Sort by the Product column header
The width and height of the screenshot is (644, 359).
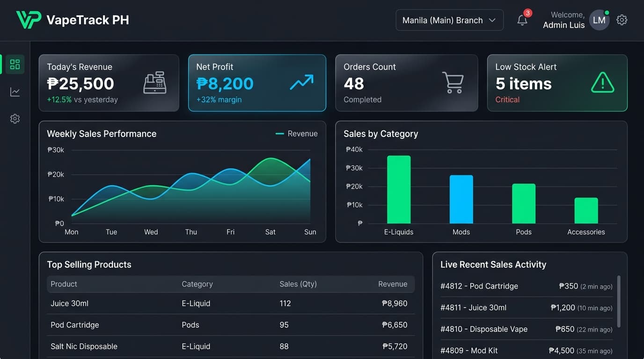(x=64, y=284)
